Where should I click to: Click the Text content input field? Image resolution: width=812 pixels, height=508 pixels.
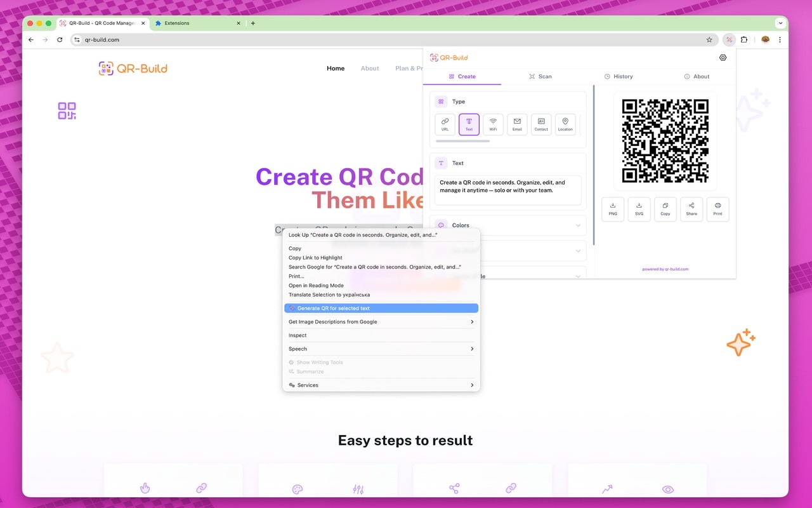507,189
